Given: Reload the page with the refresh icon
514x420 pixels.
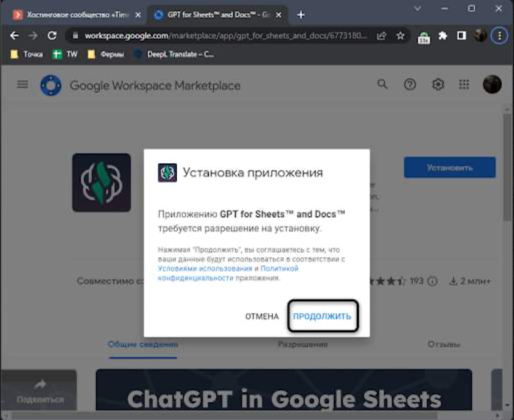Looking at the screenshot, I should pyautogui.click(x=52, y=36).
